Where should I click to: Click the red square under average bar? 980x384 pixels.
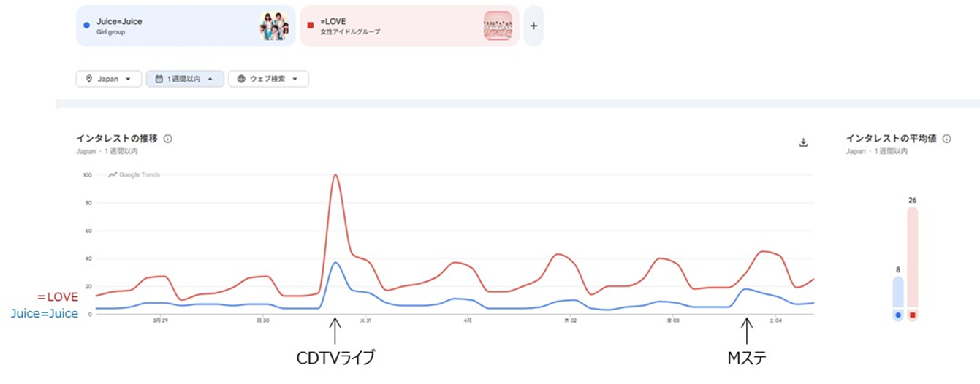(913, 315)
